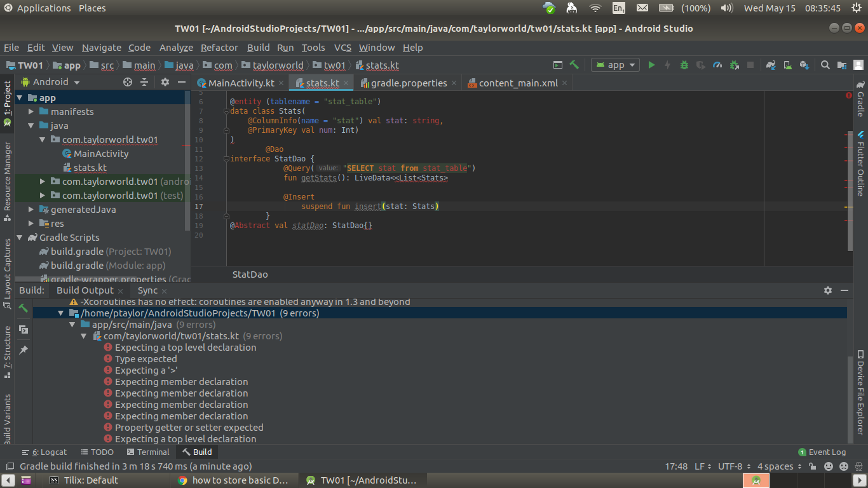Click the hammer build icon in toolbar
868x488 pixels.
tap(574, 65)
